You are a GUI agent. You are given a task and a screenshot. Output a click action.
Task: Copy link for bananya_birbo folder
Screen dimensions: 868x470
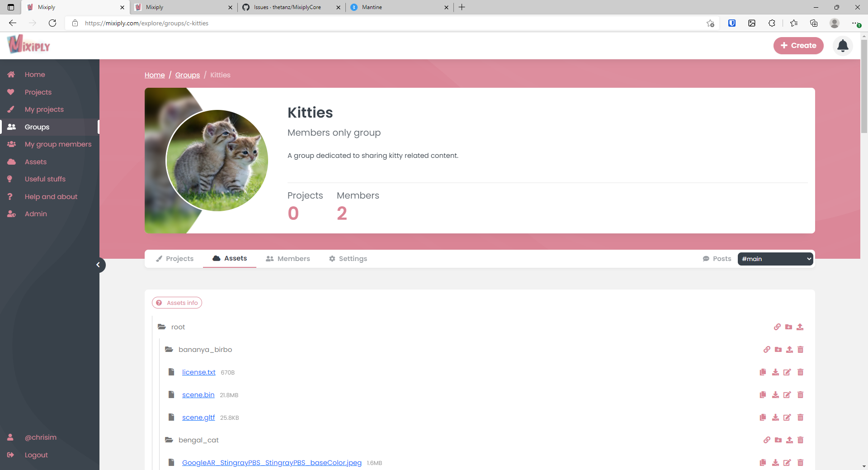click(767, 349)
